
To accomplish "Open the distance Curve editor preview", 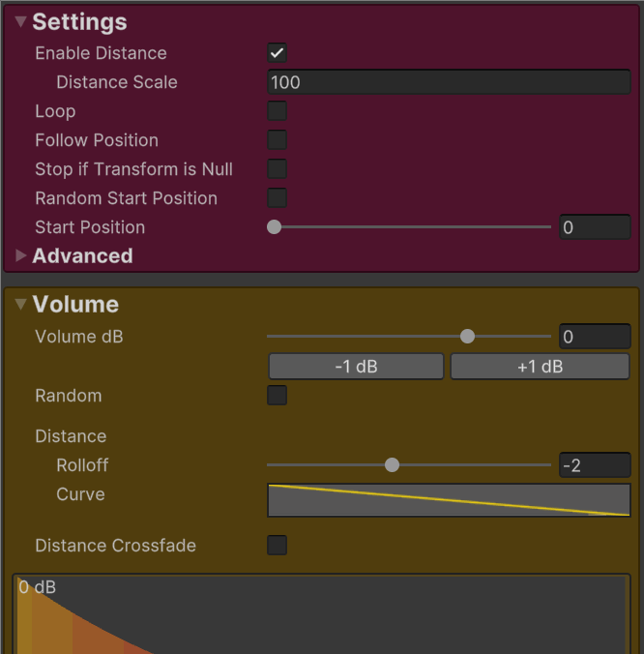I will click(x=449, y=500).
